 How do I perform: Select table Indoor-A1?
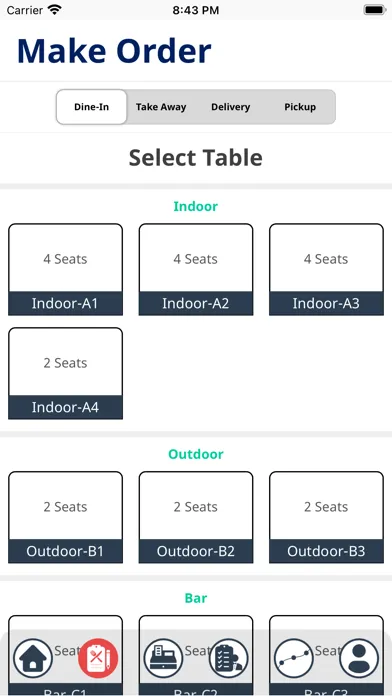tap(65, 269)
